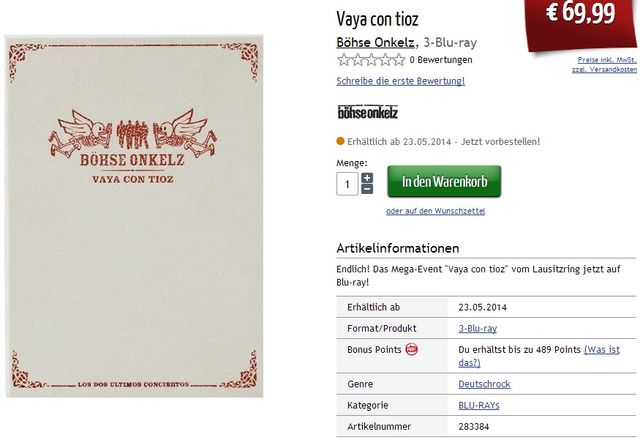The image size is (640, 440).
Task: Click the böhse onkelz brand logo
Action: click(367, 112)
